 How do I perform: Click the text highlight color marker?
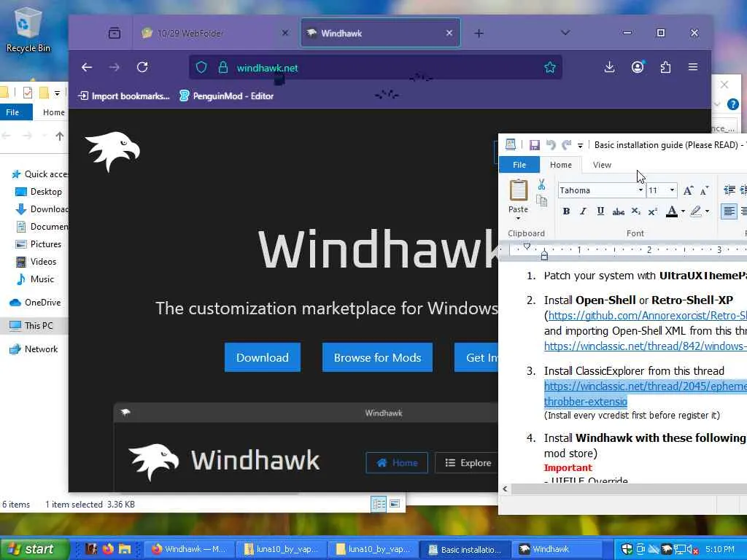click(695, 211)
